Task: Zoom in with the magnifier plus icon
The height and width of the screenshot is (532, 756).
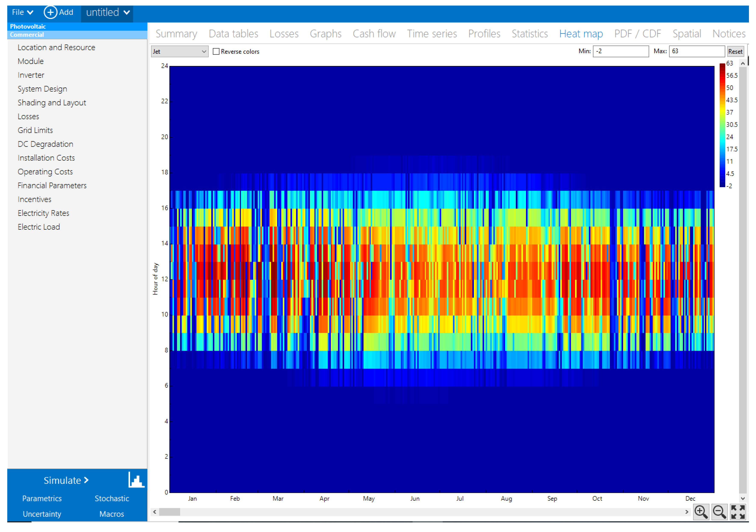Action: [x=701, y=512]
